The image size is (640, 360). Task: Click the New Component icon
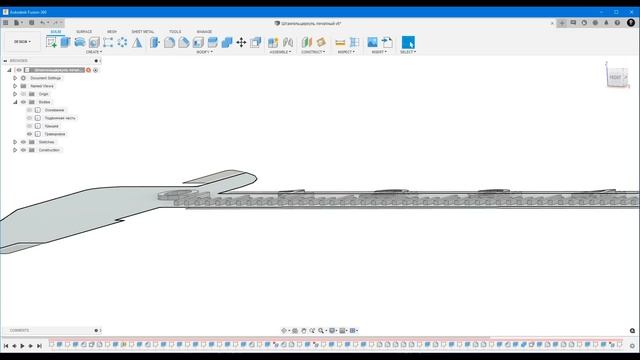tap(273, 42)
